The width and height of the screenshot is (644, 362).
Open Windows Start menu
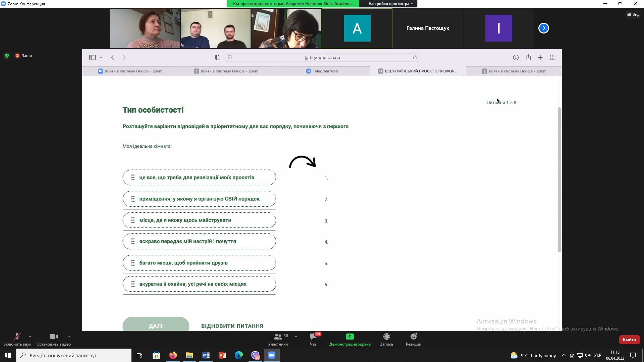click(x=8, y=355)
